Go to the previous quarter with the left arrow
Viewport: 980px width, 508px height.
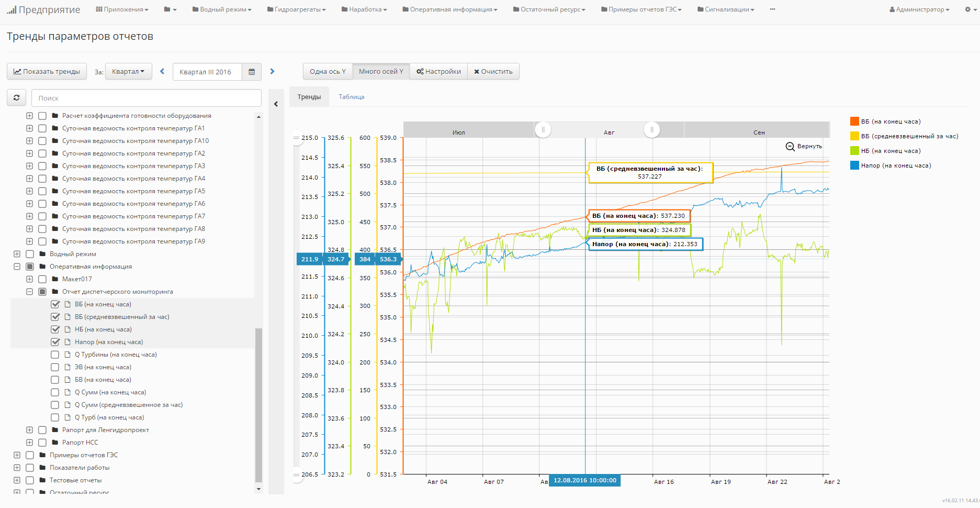[162, 72]
